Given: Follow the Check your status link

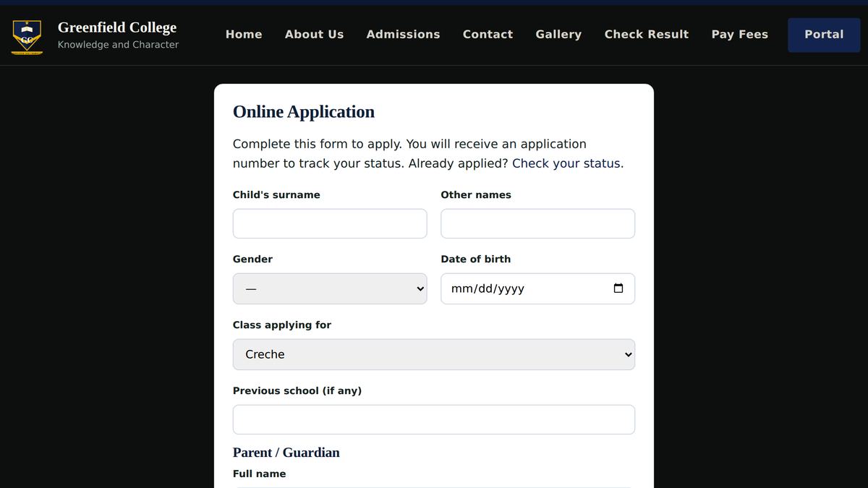Looking at the screenshot, I should 566,163.
